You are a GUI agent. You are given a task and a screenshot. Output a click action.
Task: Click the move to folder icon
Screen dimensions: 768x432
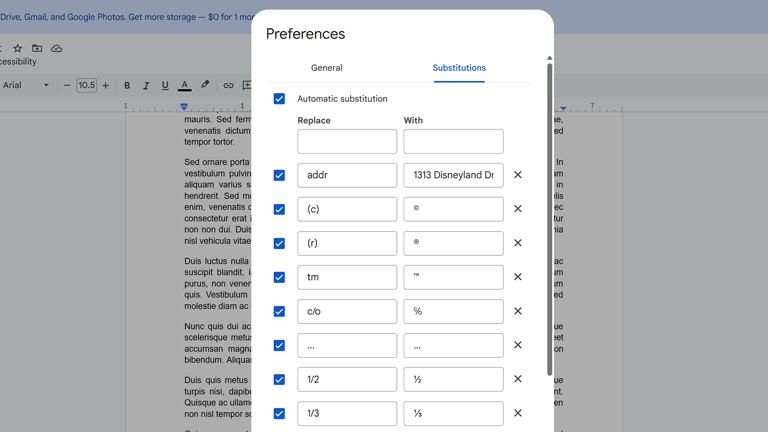(x=37, y=48)
